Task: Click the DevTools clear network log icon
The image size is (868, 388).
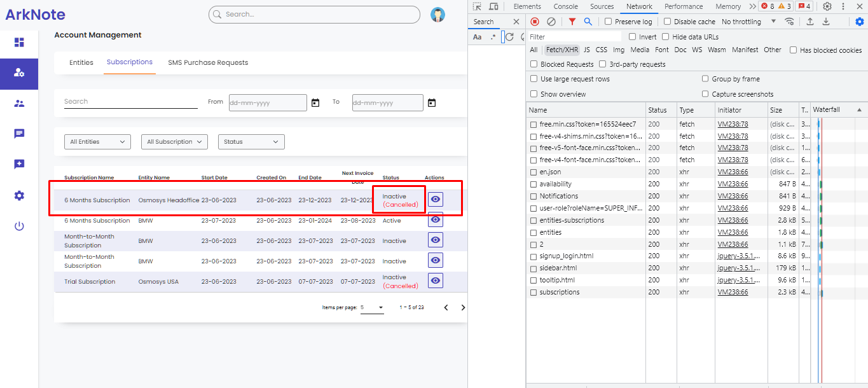Action: tap(551, 22)
